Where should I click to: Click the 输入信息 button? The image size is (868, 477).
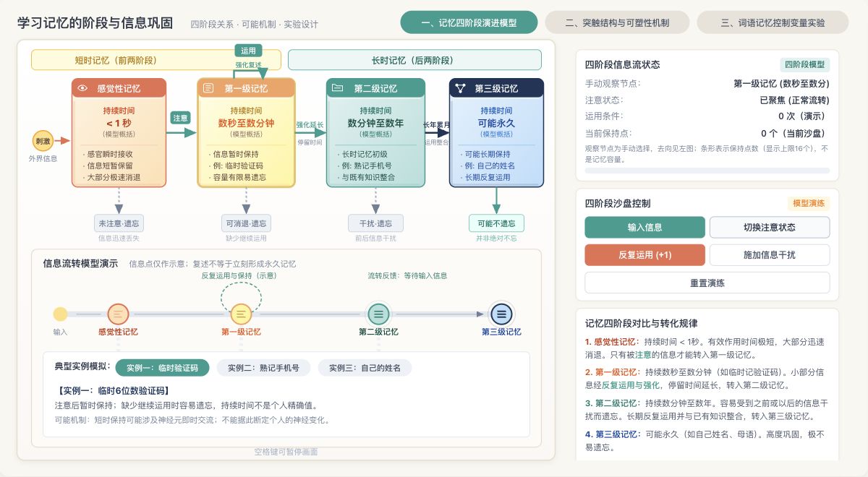click(x=644, y=227)
